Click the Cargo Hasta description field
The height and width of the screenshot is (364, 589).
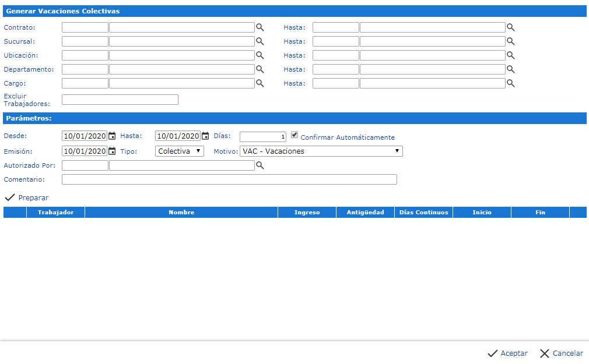tap(433, 83)
